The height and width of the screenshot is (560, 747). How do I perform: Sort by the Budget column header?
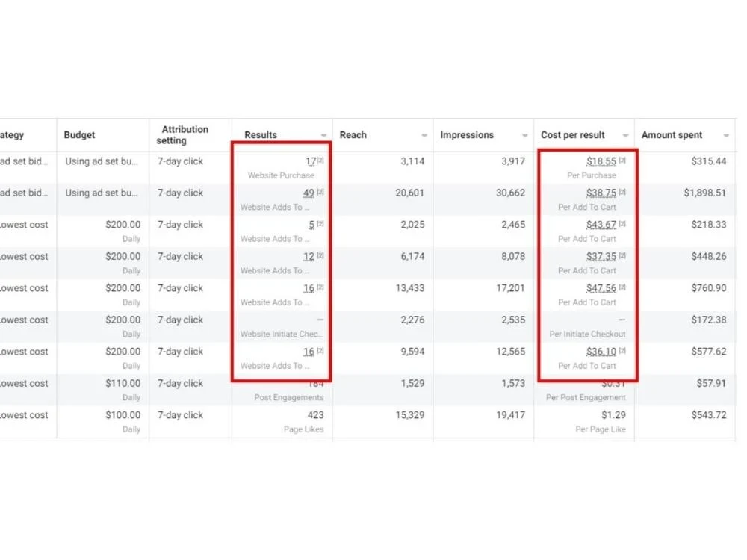coord(80,134)
